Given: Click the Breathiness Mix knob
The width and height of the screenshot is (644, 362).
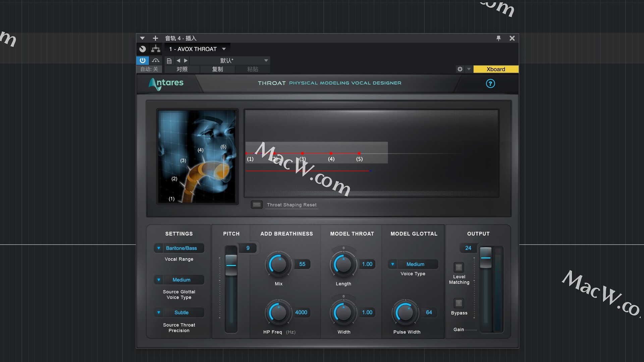Looking at the screenshot, I should pyautogui.click(x=278, y=264).
